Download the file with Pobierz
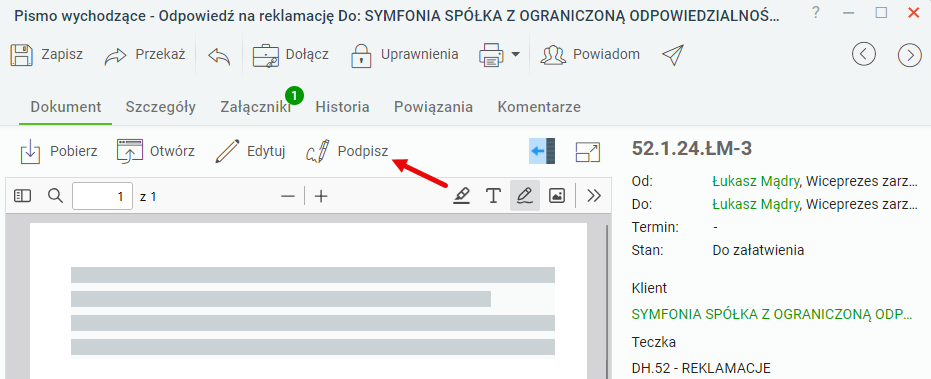Screen dimensions: 931x379 (x=59, y=151)
